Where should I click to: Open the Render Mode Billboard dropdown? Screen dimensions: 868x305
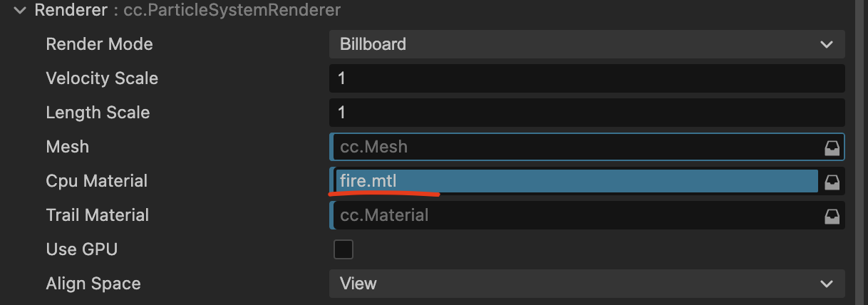coord(587,44)
